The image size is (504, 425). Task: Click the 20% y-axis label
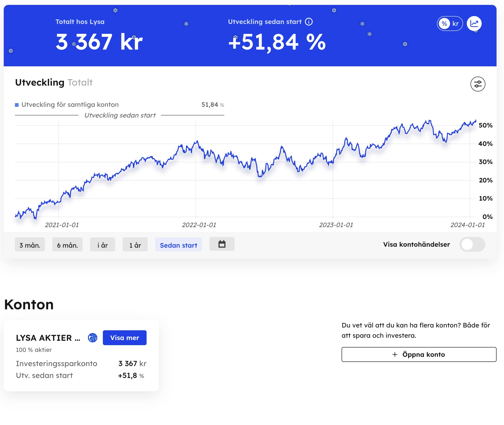pyautogui.click(x=485, y=180)
